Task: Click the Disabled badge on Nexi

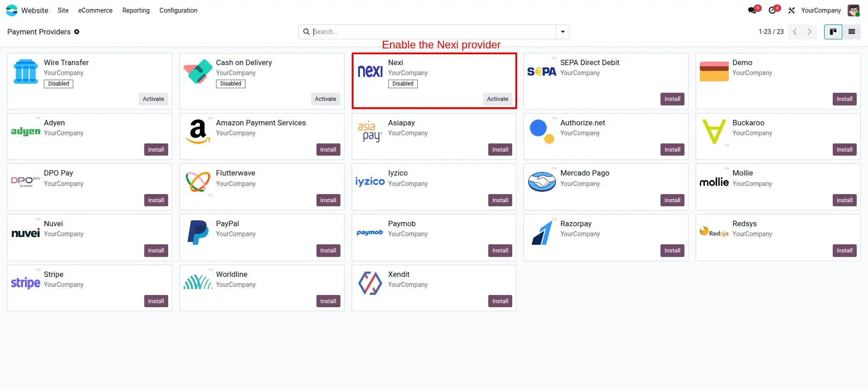Action: pyautogui.click(x=403, y=84)
